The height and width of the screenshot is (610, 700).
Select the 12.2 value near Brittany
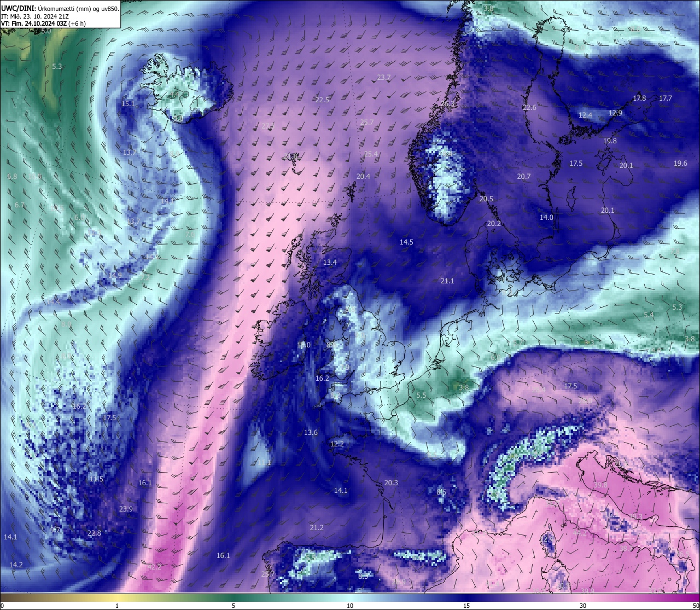[337, 444]
